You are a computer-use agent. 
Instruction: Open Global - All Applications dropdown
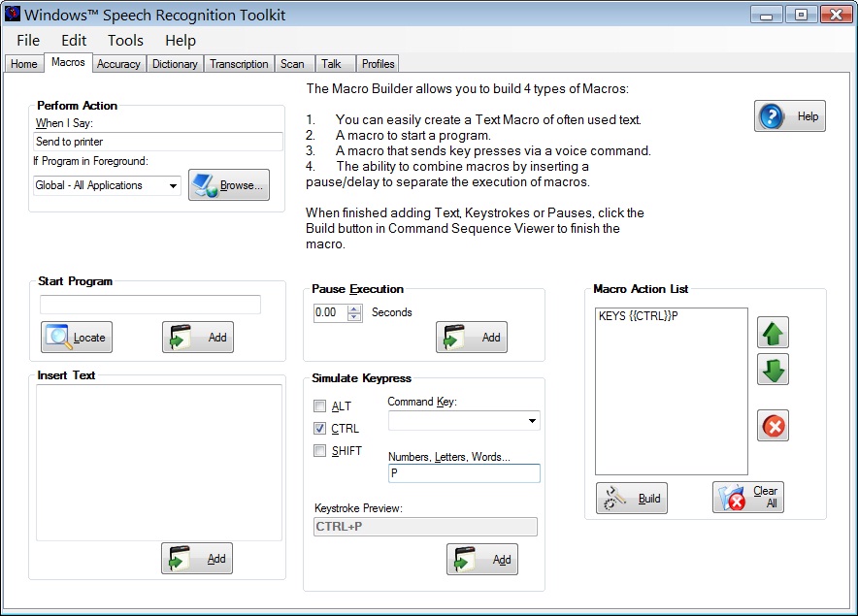173,185
